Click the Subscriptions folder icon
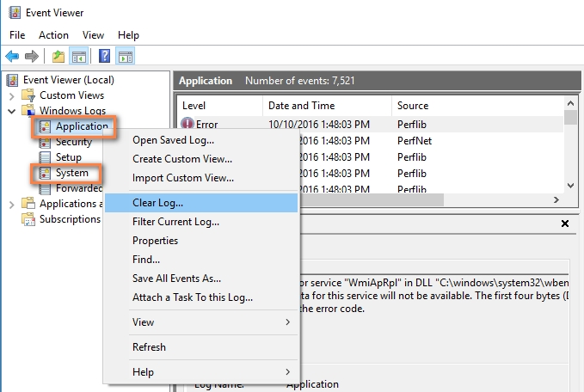The height and width of the screenshot is (392, 584). [28, 219]
